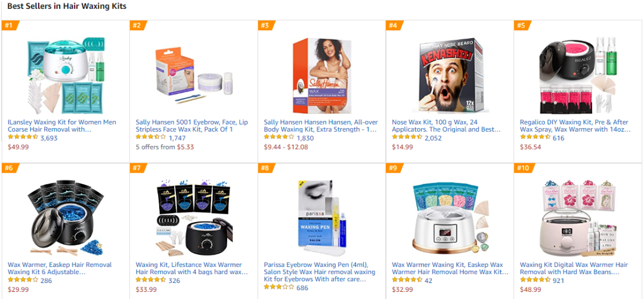Image resolution: width=644 pixels, height=299 pixels.
Task: Click the #1 best seller rank badge
Action: point(10,26)
